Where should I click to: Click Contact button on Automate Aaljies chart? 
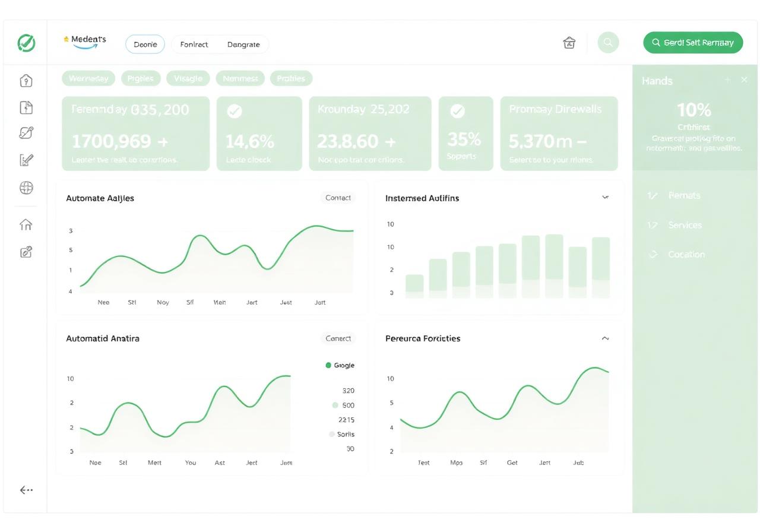(338, 198)
